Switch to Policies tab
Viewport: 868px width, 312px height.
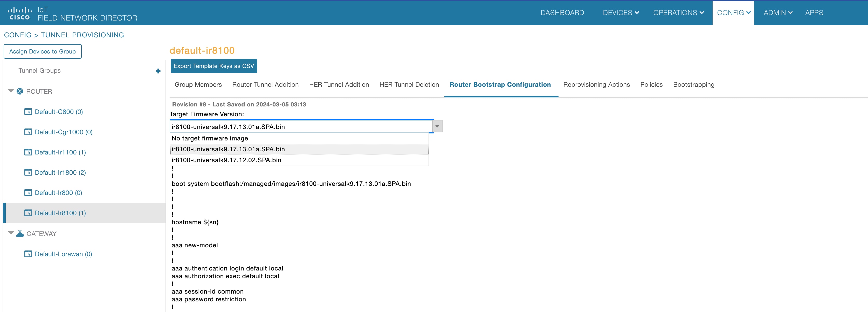pos(651,85)
